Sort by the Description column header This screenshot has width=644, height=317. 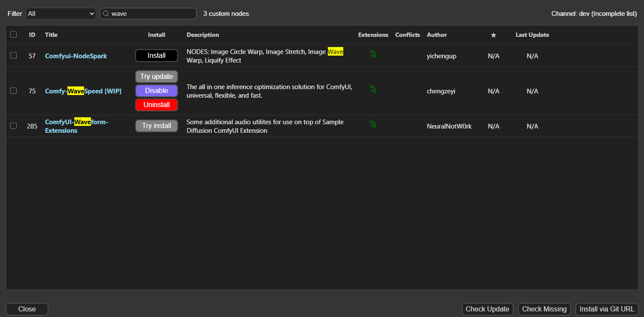pyautogui.click(x=203, y=35)
